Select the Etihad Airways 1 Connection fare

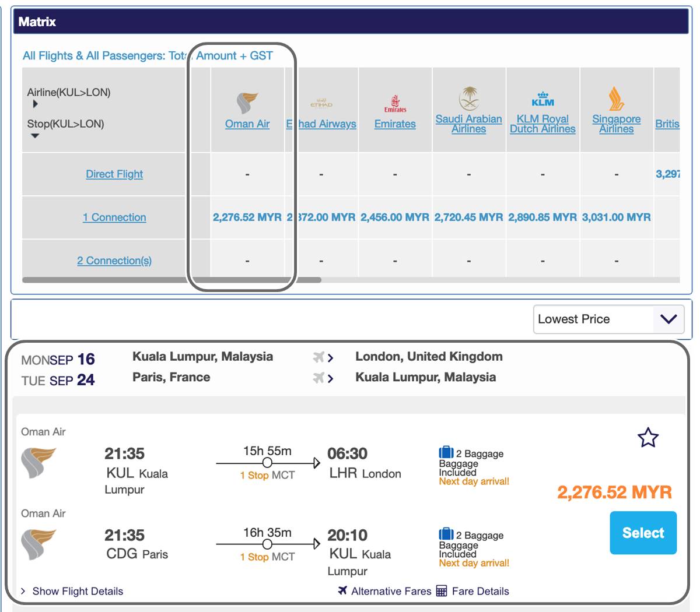(x=321, y=217)
